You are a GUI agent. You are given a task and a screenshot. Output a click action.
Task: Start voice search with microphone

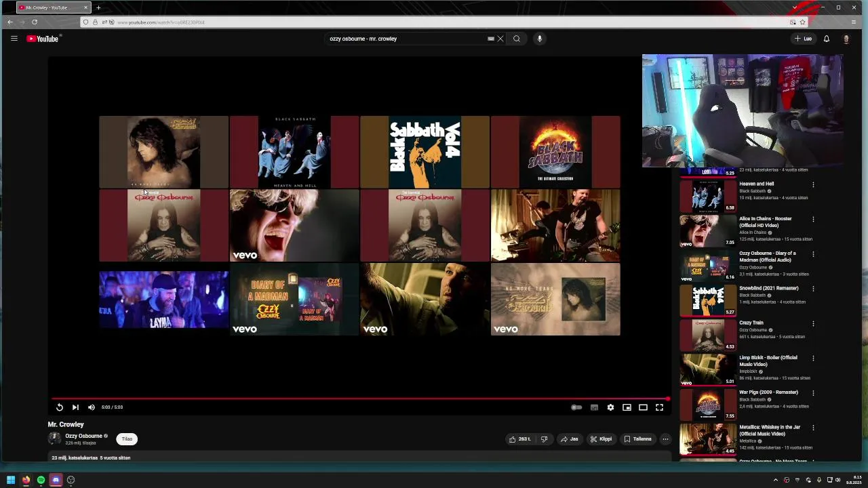pos(540,39)
